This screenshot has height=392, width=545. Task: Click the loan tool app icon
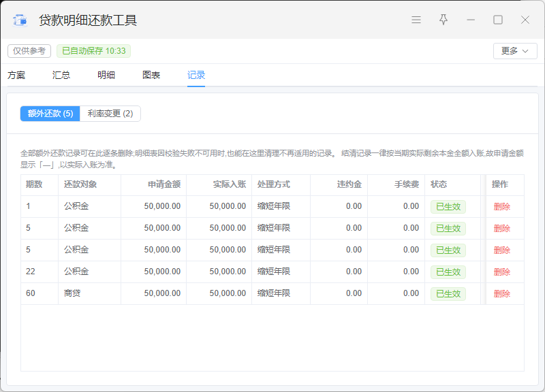click(x=20, y=20)
